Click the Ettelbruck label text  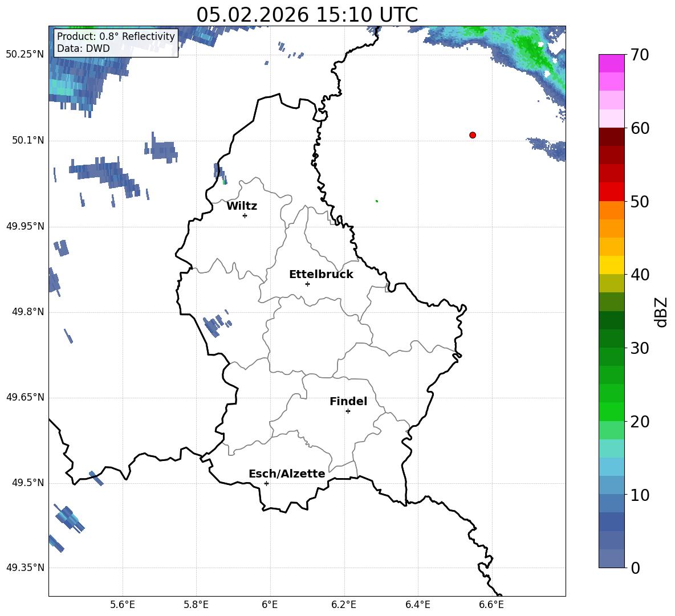click(x=321, y=275)
